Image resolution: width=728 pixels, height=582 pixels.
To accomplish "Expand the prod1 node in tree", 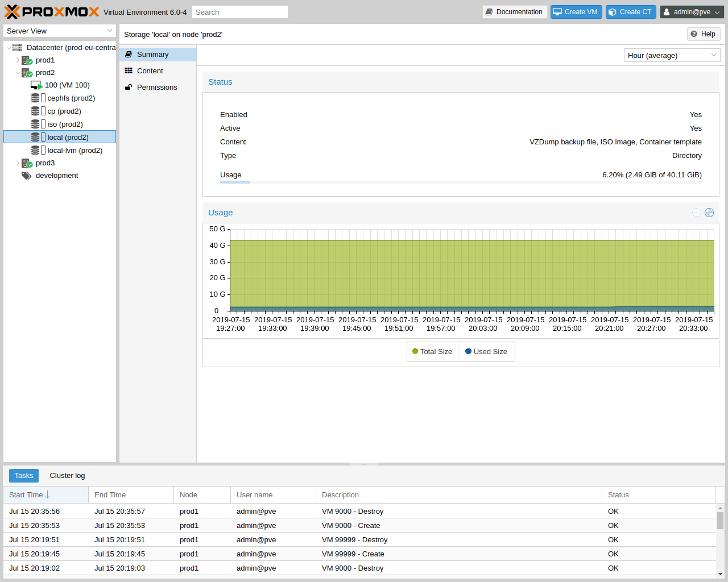I will coord(18,60).
